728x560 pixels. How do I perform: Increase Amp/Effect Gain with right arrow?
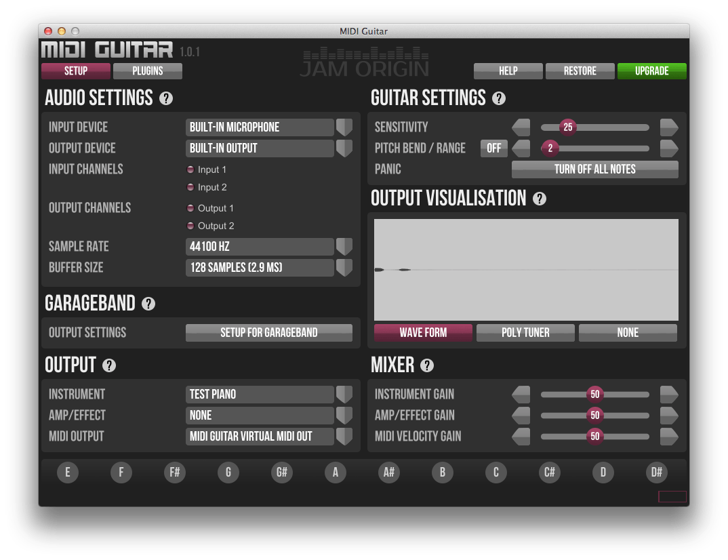[669, 415]
